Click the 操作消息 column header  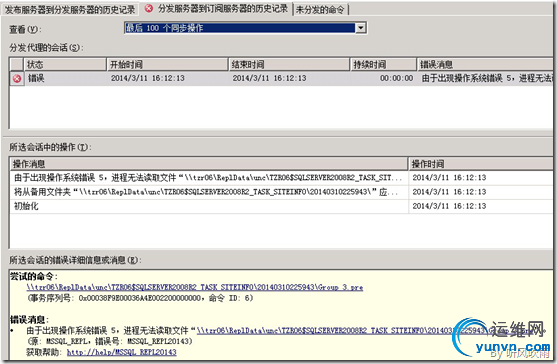pyautogui.click(x=209, y=164)
